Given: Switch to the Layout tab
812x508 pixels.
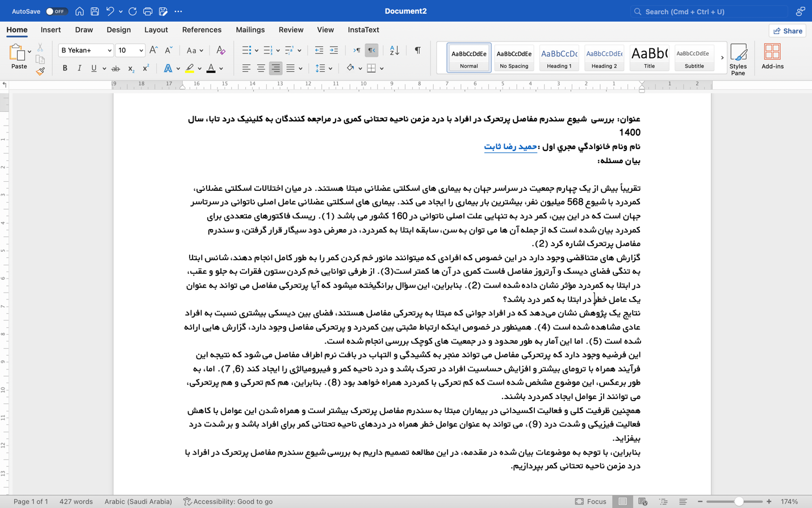Looking at the screenshot, I should click(156, 30).
